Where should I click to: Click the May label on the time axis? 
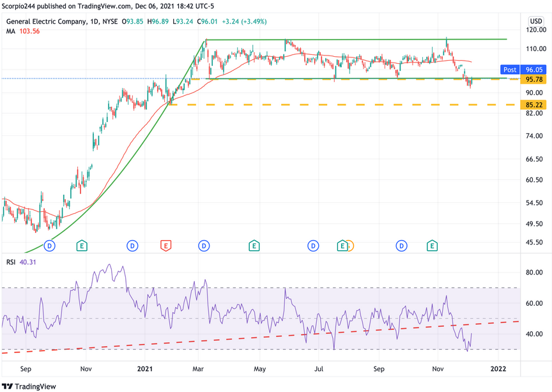[260, 369]
